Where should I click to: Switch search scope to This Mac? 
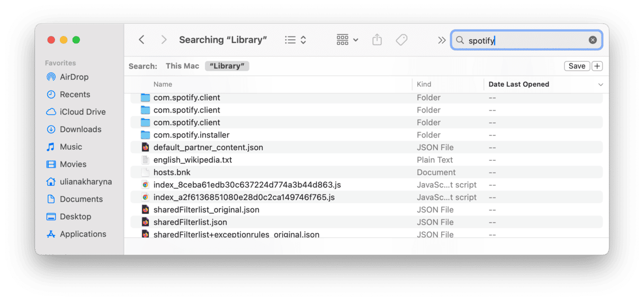(182, 66)
